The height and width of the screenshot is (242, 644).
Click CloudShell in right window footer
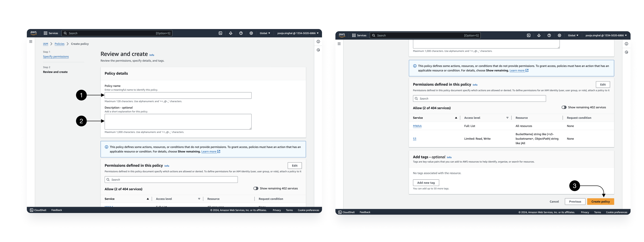click(346, 212)
